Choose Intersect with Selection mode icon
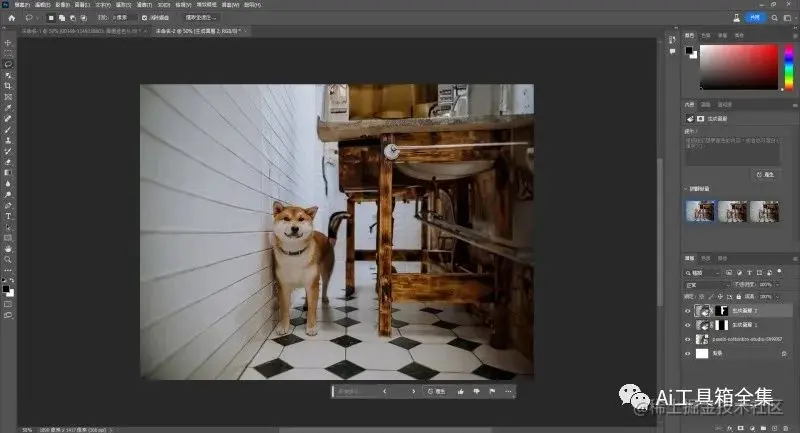Screen dimensions: 800x433 (84, 18)
